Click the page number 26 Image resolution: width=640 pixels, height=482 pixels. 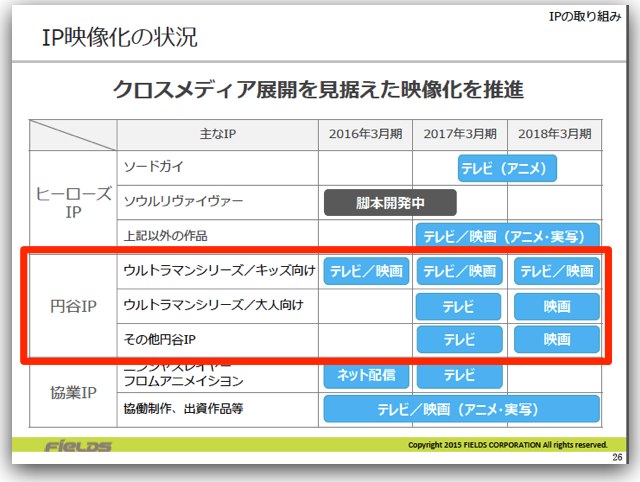(617, 457)
